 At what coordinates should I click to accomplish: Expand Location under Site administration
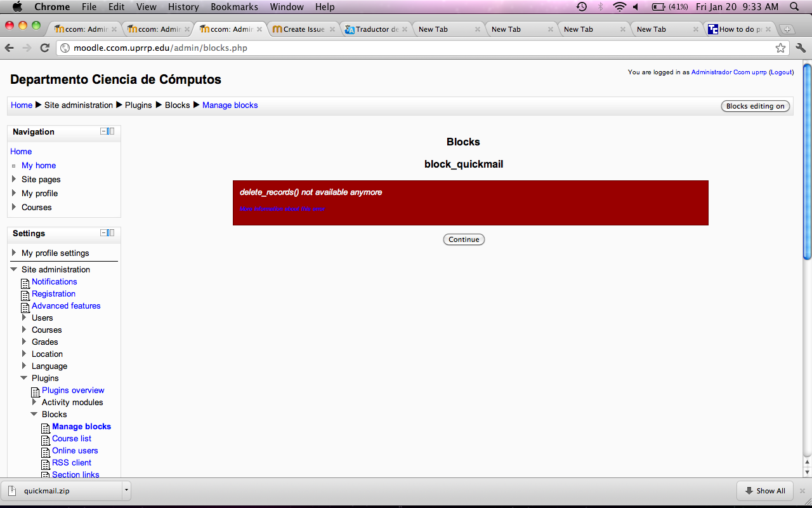tap(25, 354)
